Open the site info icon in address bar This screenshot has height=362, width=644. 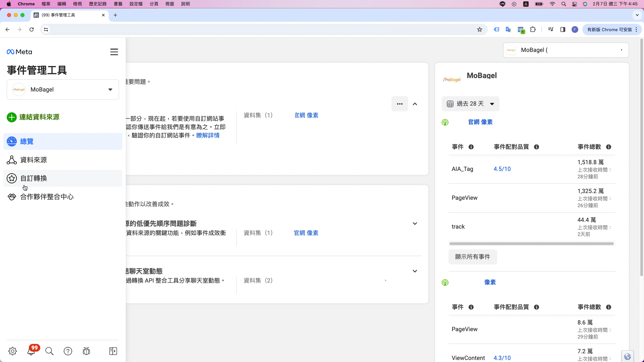point(46,29)
